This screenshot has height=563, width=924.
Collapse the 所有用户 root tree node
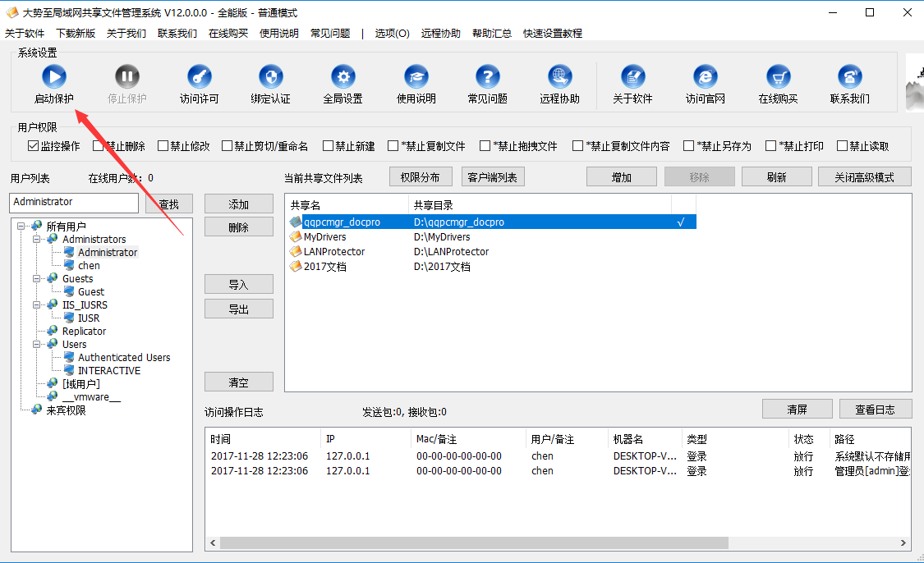pyautogui.click(x=21, y=227)
